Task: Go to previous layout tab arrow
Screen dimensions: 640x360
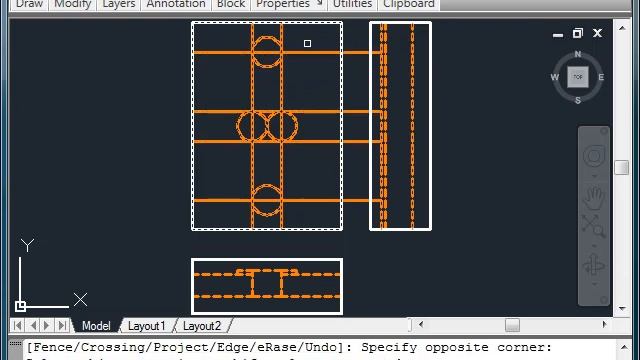Action: click(33, 326)
